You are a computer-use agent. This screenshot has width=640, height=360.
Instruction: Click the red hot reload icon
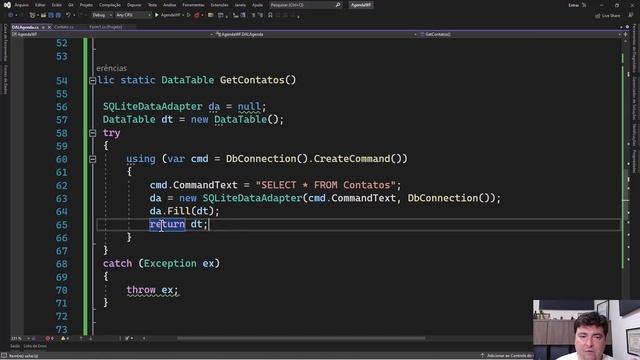pos(196,15)
